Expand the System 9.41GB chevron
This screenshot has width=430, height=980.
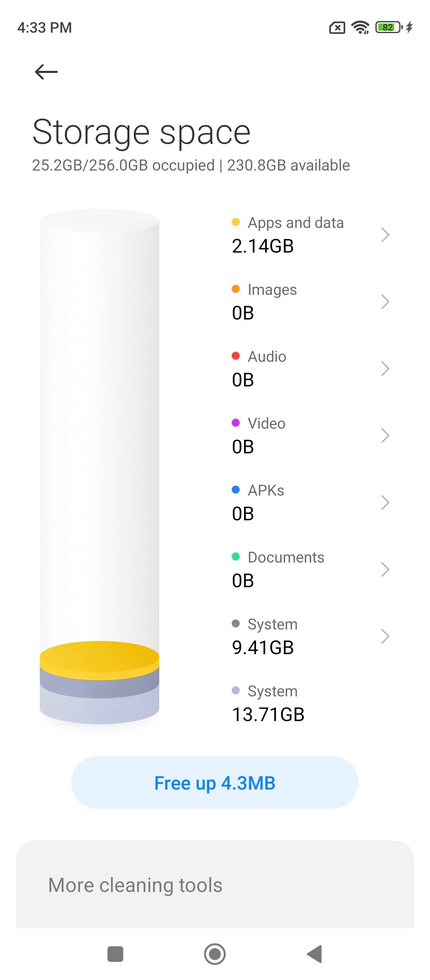tap(385, 636)
